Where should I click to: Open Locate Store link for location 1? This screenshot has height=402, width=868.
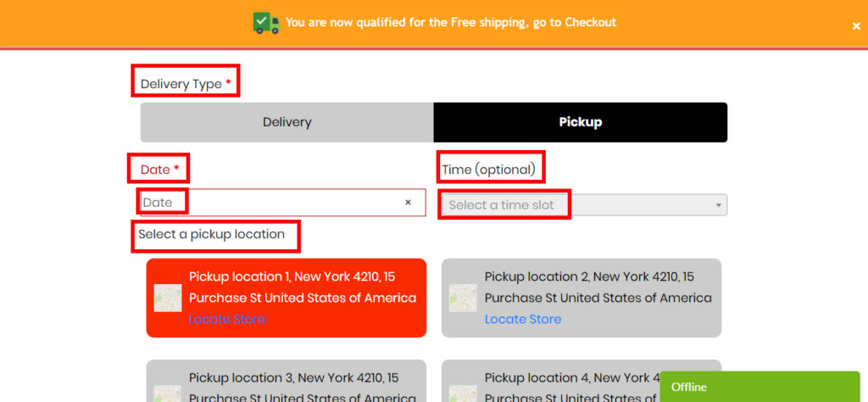point(227,320)
